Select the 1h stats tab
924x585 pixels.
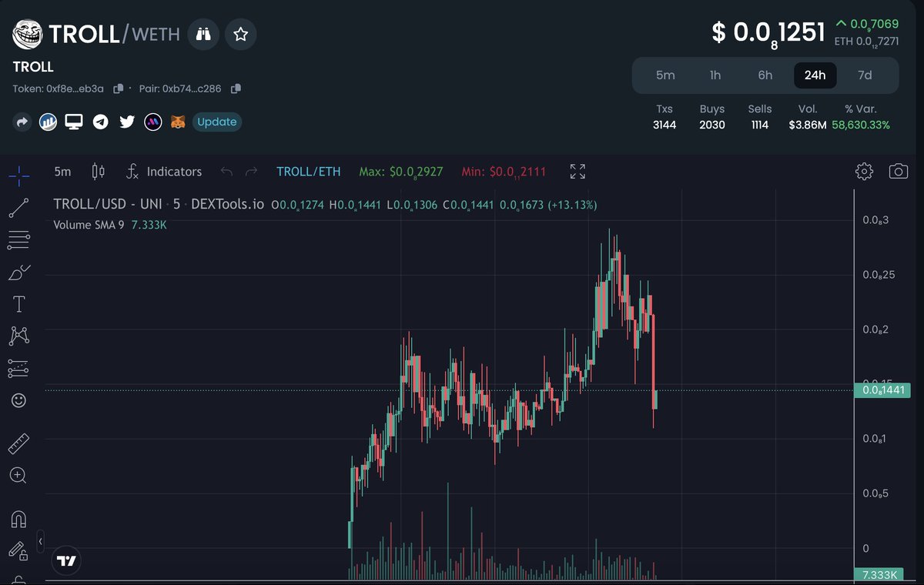(715, 75)
